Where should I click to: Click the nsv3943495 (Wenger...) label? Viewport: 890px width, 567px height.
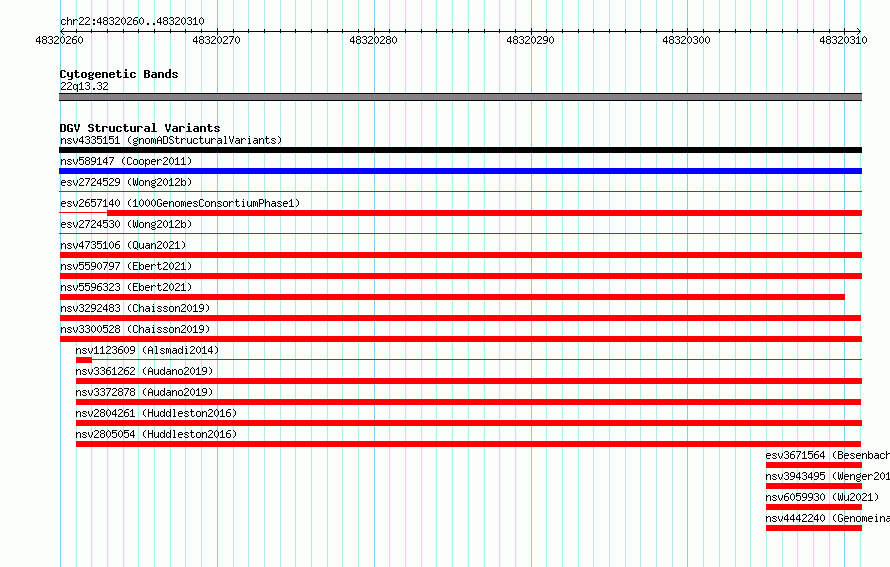pyautogui.click(x=828, y=476)
